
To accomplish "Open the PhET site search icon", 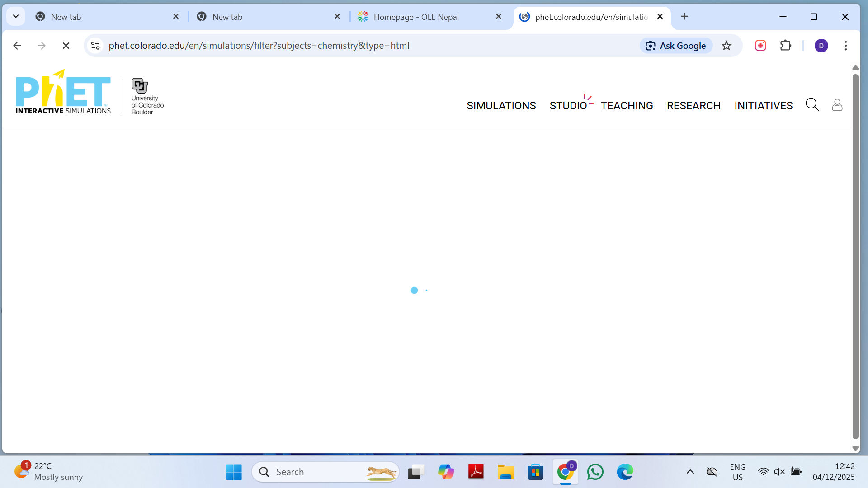I will click(812, 105).
